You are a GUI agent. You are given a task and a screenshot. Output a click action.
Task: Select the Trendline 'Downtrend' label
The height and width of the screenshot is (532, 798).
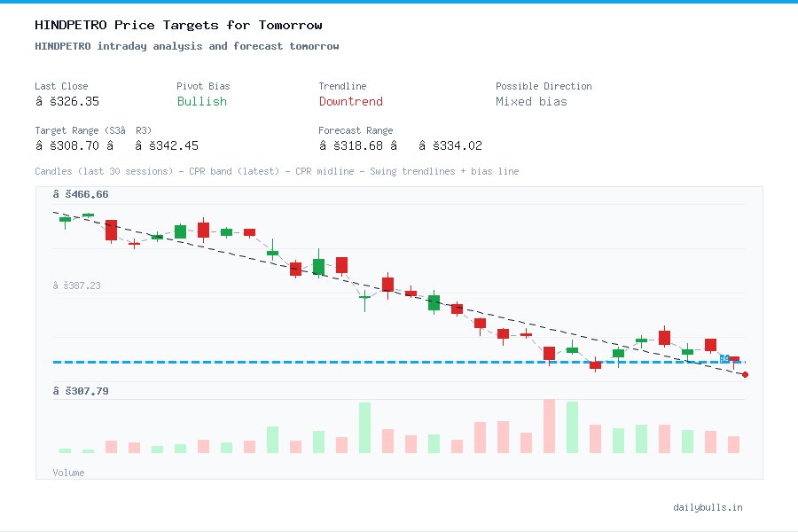tap(351, 102)
